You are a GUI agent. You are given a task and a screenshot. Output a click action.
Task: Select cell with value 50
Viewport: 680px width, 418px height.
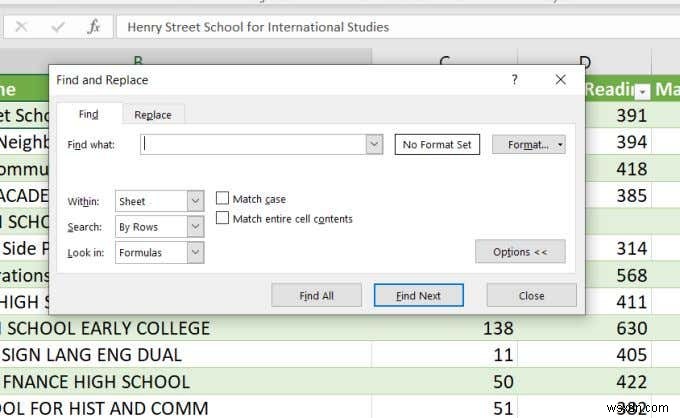tap(445, 382)
